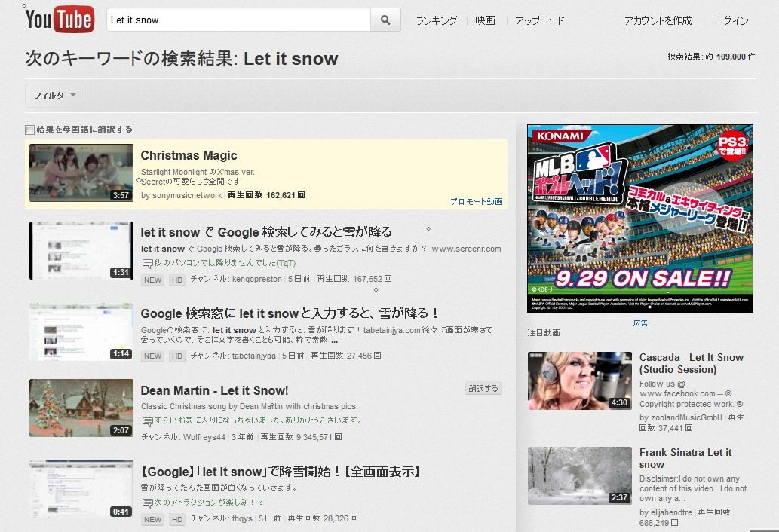779x532 pixels.
Task: Click the 2:07 duration badge on Dean Martin
Action: click(x=121, y=430)
